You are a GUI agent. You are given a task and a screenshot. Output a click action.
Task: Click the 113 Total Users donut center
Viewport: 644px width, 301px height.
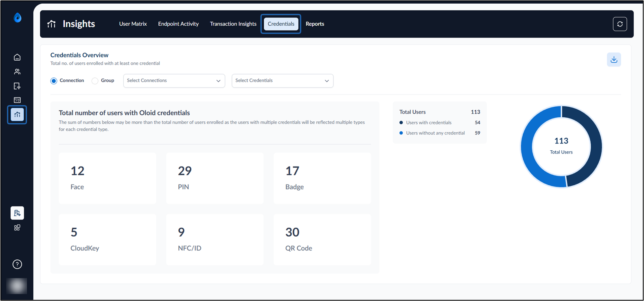(561, 146)
